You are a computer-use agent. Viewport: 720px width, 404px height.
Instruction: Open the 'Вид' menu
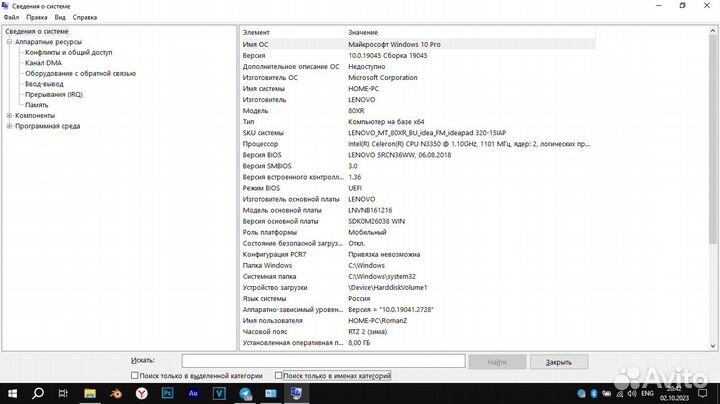click(60, 17)
